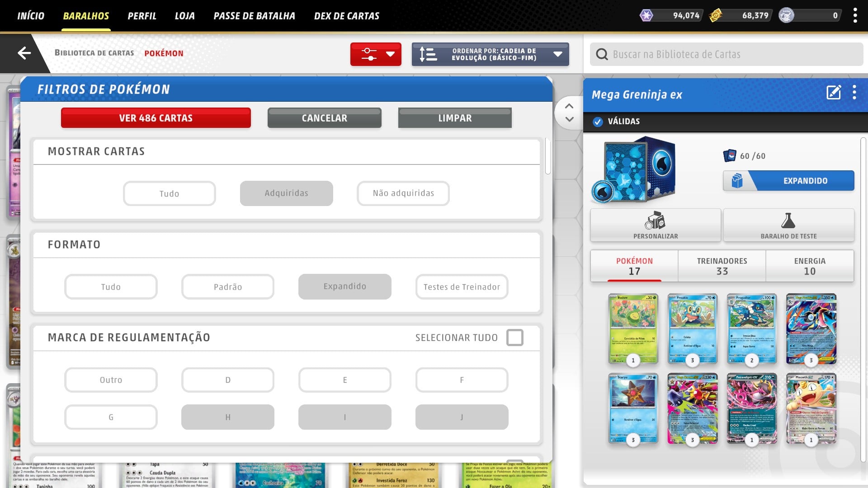Click the Expandido deck format button

(788, 181)
